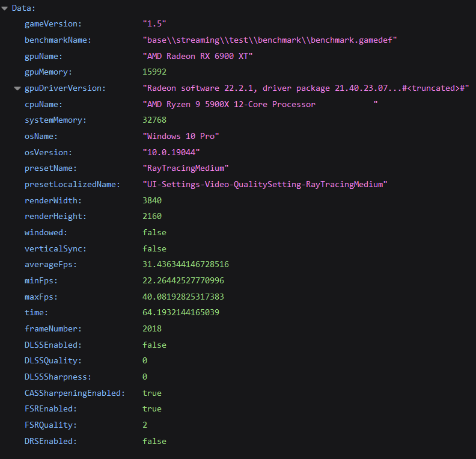Click the "AMD Radeon RX 6900 XT" value
The height and width of the screenshot is (459, 476).
(x=198, y=56)
